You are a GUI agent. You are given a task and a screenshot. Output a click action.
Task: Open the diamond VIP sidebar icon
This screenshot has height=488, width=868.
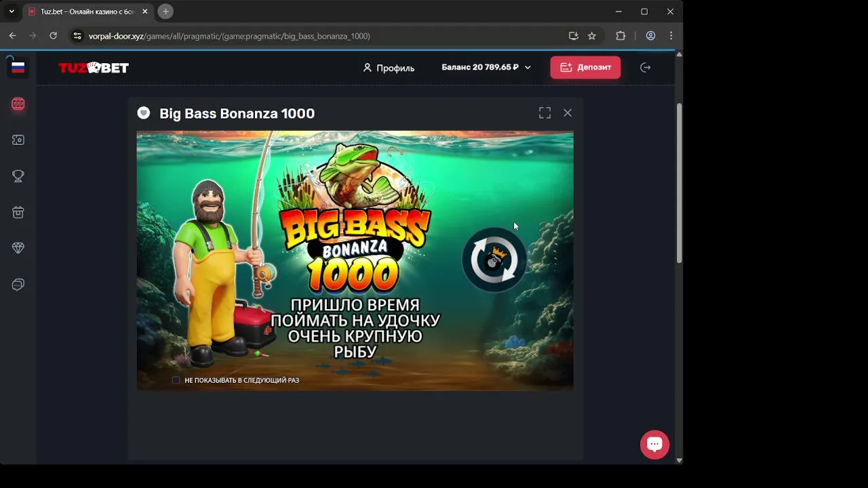pos(18,248)
